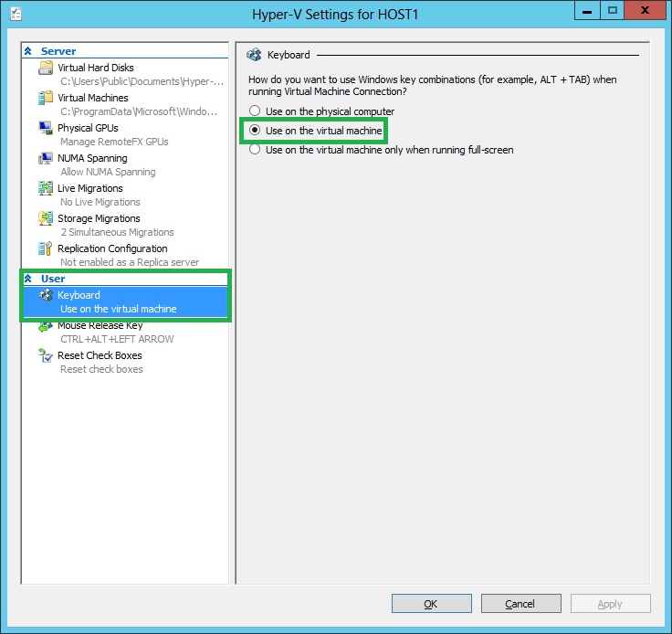Viewport: 672px width, 634px height.
Task: Click the C:\Users\Public\Documents path text
Action: coord(142,81)
